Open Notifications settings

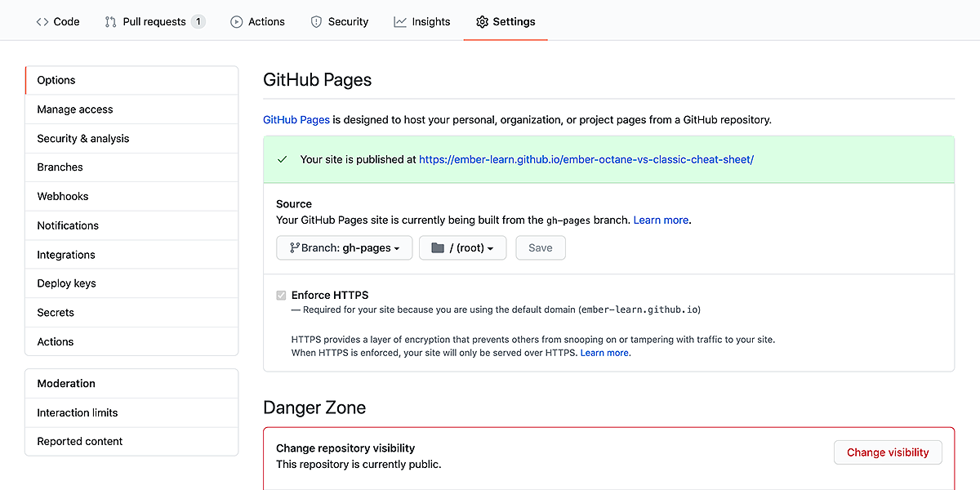(131, 225)
